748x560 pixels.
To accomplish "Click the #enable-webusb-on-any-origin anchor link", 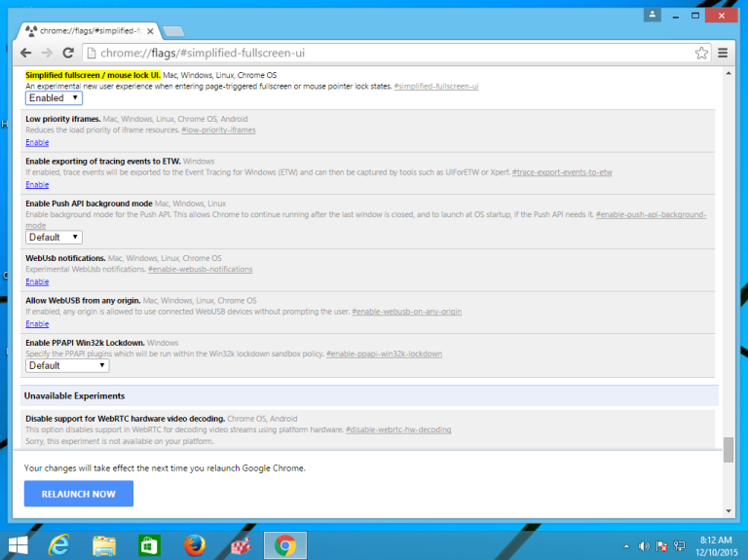I will 407,312.
